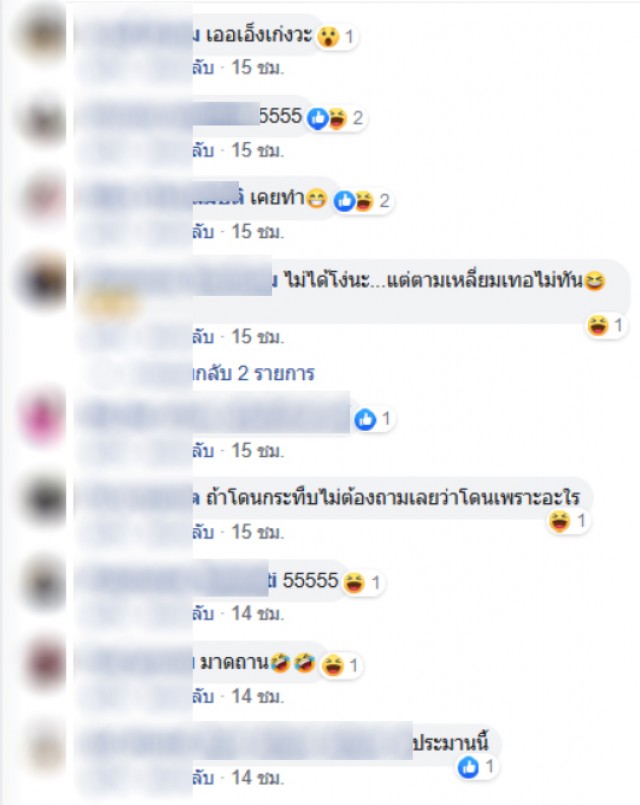The height and width of the screenshot is (805, 640).
Task: Click the haha reaction beside the 55555 comment
Action: [354, 583]
